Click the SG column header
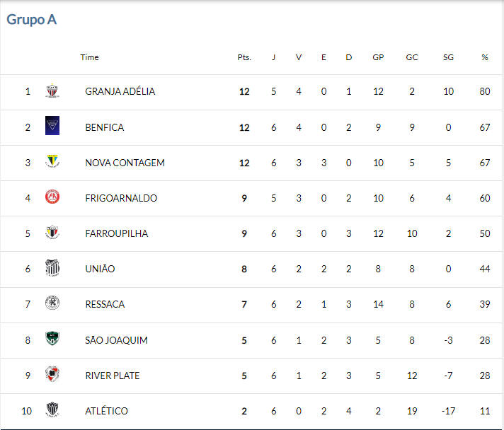504x430 pixels. click(x=448, y=57)
